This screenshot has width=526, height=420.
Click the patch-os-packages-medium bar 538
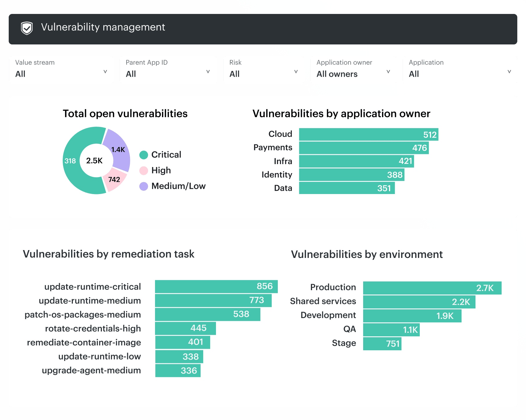click(x=208, y=314)
